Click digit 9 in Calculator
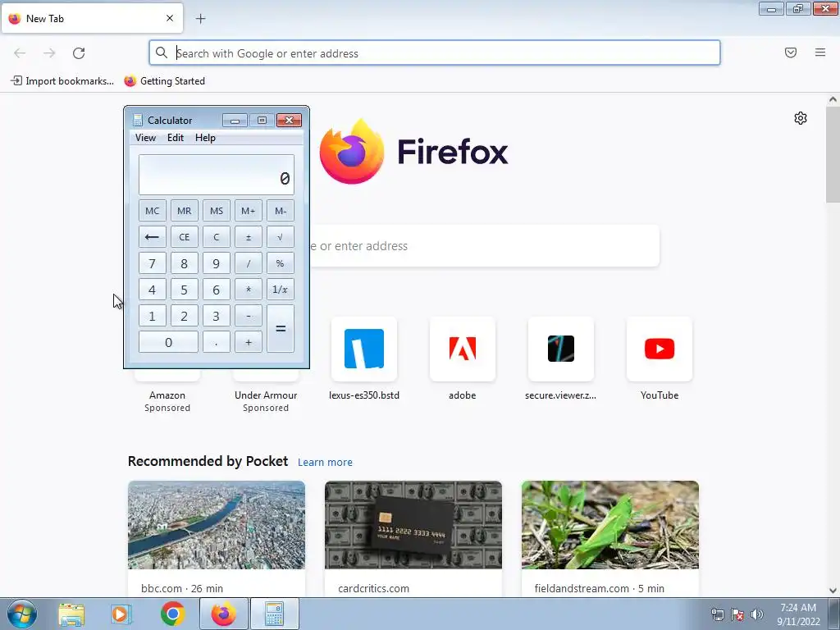Image resolution: width=840 pixels, height=630 pixels. (217, 263)
